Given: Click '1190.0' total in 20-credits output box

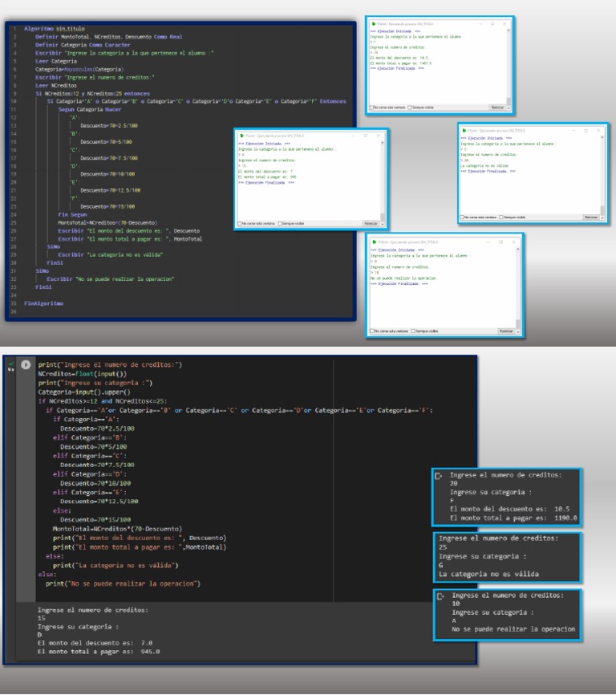Looking at the screenshot, I should pos(565,518).
